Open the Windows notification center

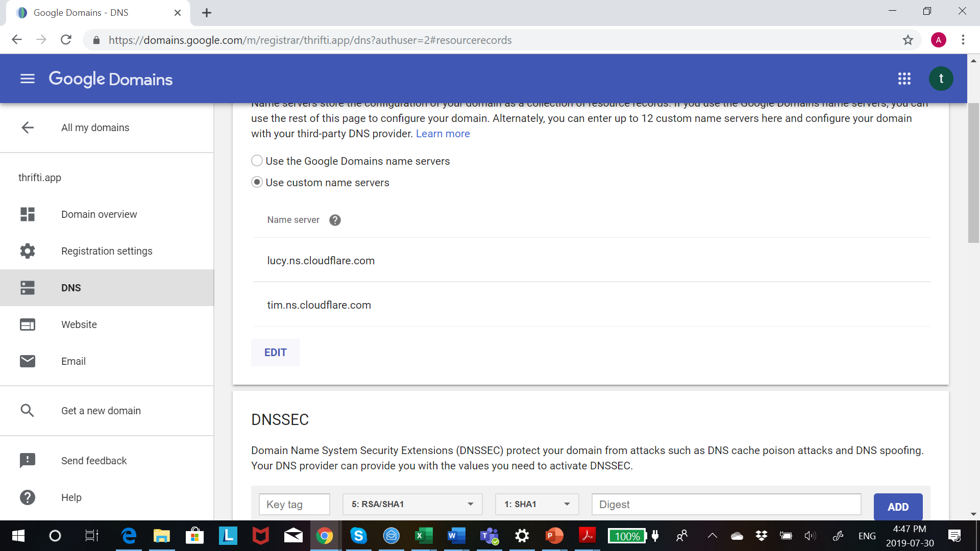click(x=954, y=536)
